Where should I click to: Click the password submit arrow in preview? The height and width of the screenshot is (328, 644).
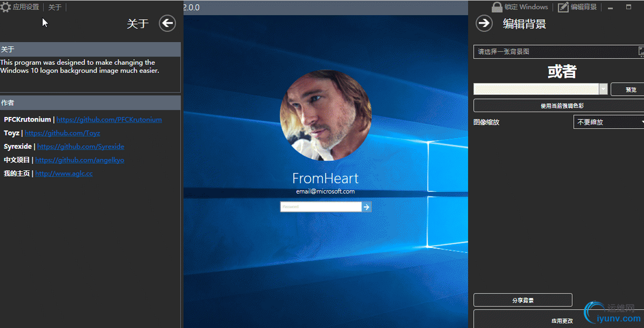(366, 207)
